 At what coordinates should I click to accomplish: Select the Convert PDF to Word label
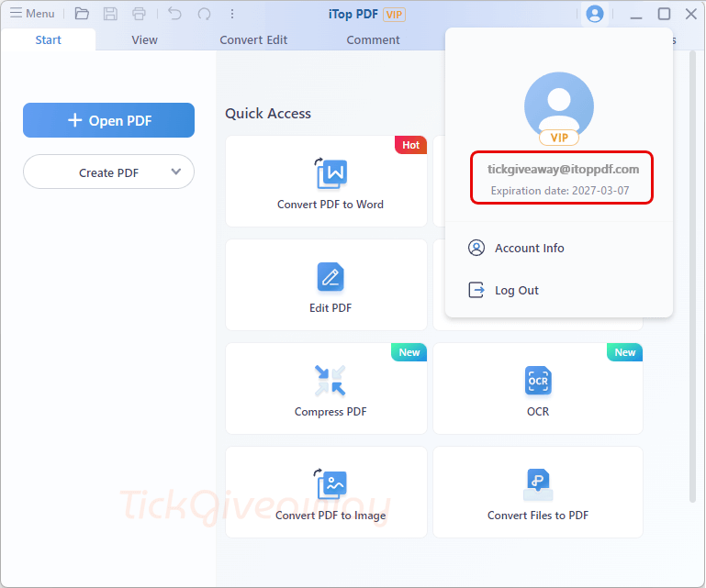pyautogui.click(x=331, y=205)
